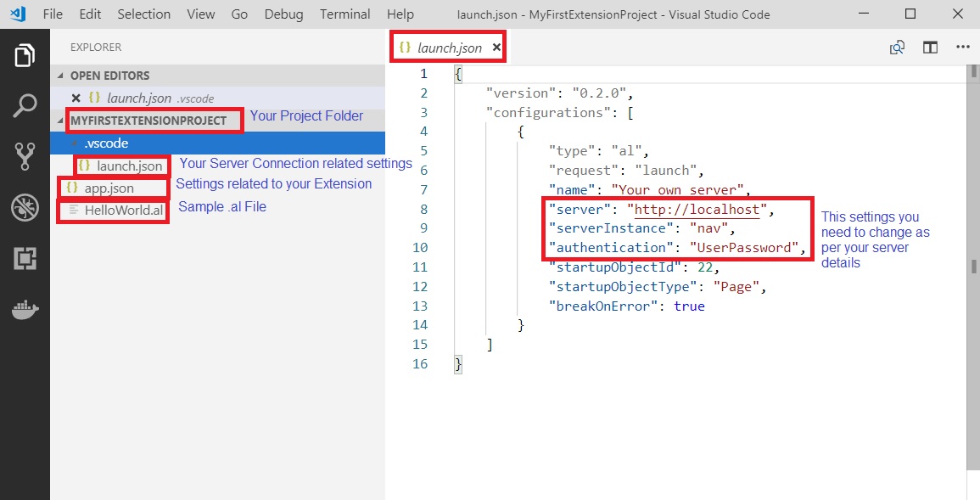Collapse the .vscode folder
This screenshot has width=980, height=500.
point(76,143)
